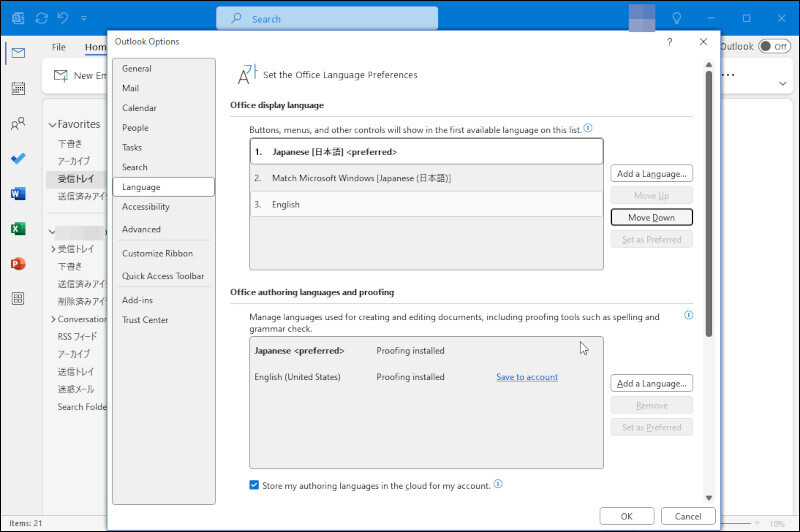Open Trust Center options

(163, 320)
